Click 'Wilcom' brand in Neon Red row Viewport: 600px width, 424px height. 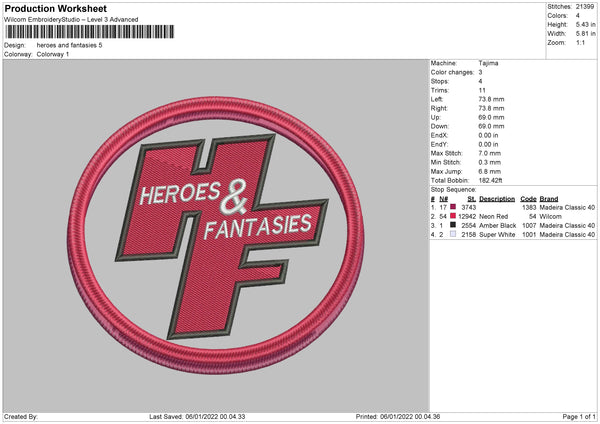[x=550, y=216]
